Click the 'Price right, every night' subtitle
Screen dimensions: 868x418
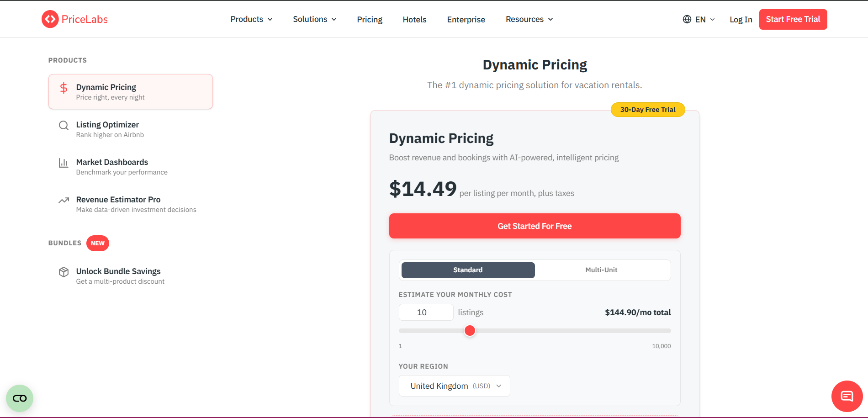(x=110, y=97)
